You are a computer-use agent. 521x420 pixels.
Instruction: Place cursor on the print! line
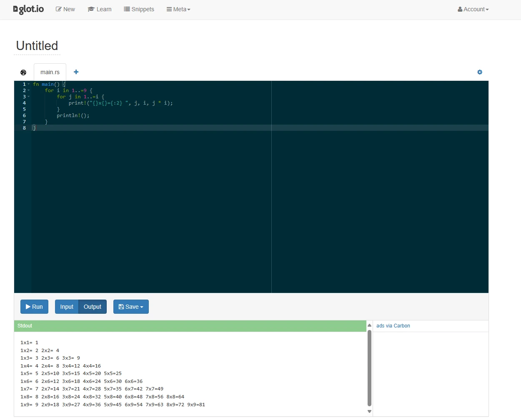[x=120, y=103]
